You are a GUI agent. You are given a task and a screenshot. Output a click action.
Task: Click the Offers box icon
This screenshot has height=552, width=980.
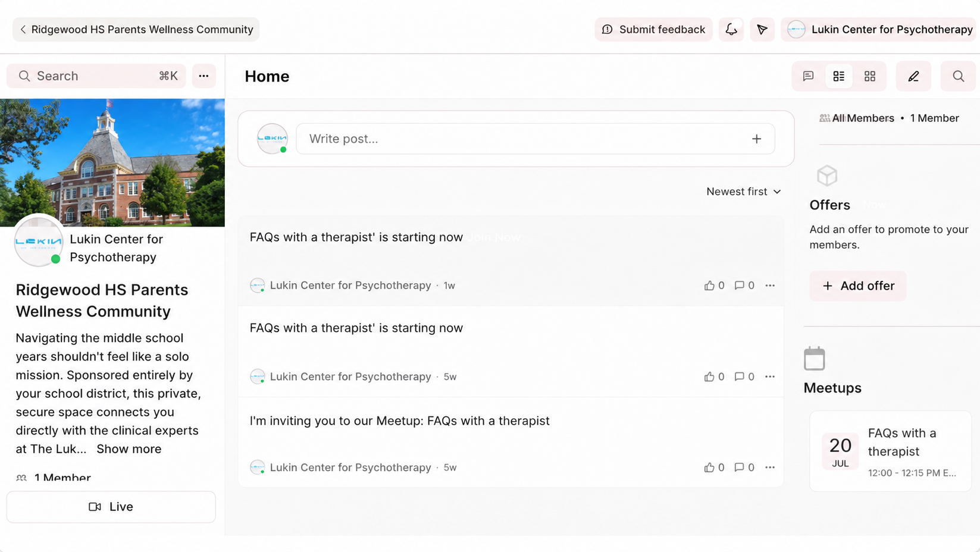tap(827, 175)
